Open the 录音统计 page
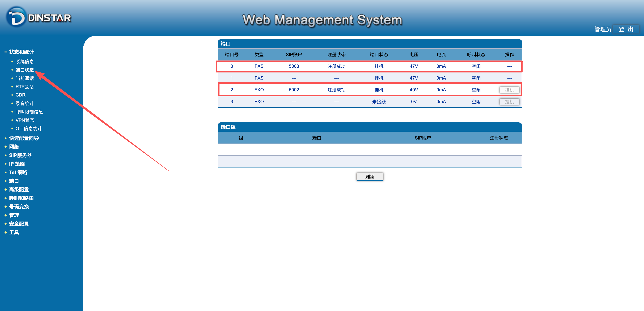The height and width of the screenshot is (311, 644). [25, 103]
